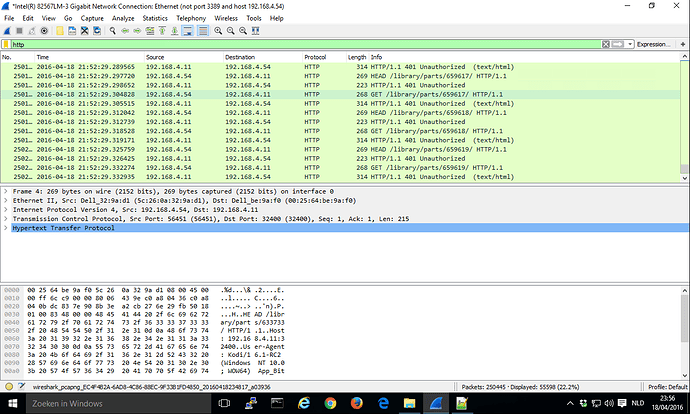Expand the Ethernet II details row

pos(6,201)
